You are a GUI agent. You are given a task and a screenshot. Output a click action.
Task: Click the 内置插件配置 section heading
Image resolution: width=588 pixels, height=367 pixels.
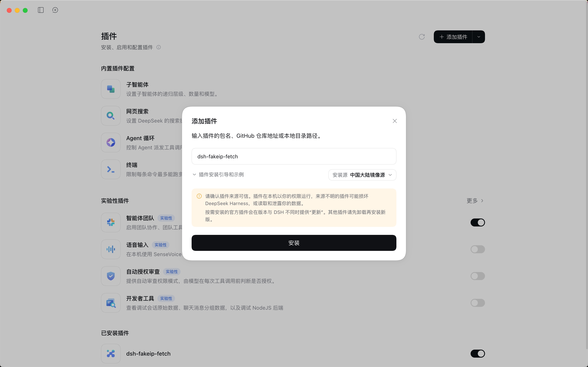[118, 68]
